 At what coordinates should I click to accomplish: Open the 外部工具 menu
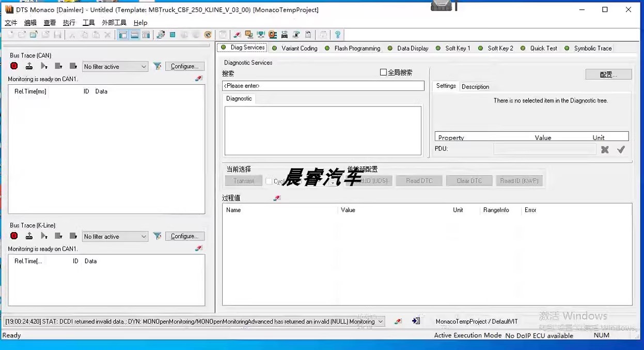114,23
